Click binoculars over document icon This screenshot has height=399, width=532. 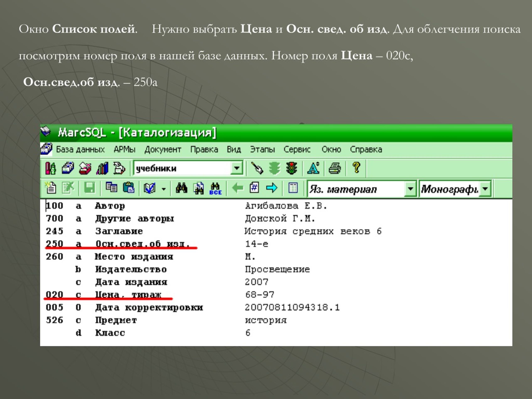(199, 188)
